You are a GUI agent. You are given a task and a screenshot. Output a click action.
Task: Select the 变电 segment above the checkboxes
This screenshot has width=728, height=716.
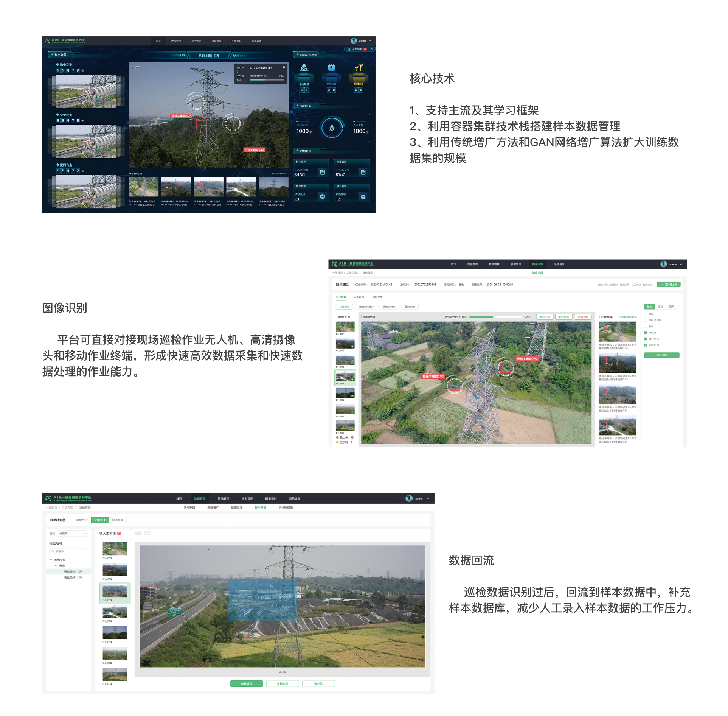661,307
